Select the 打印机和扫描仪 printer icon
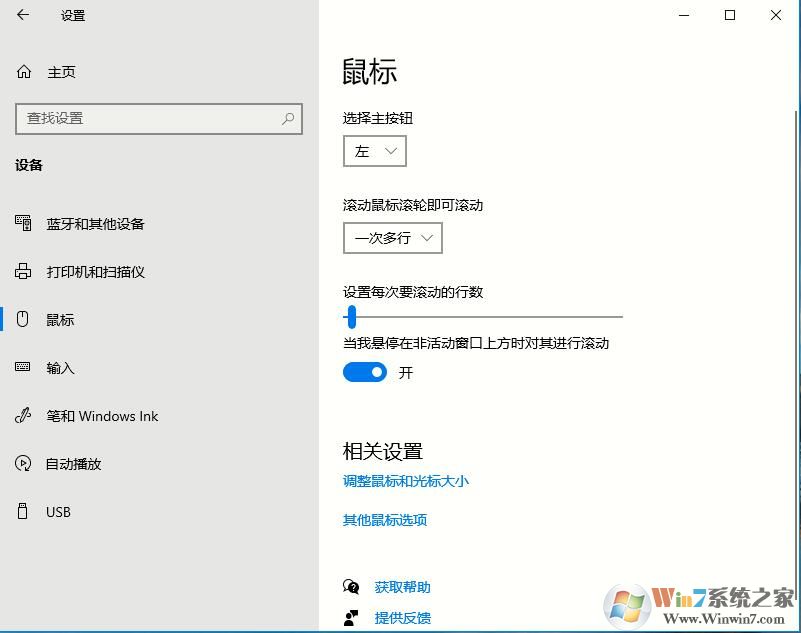Image resolution: width=801 pixels, height=633 pixels. [x=22, y=271]
